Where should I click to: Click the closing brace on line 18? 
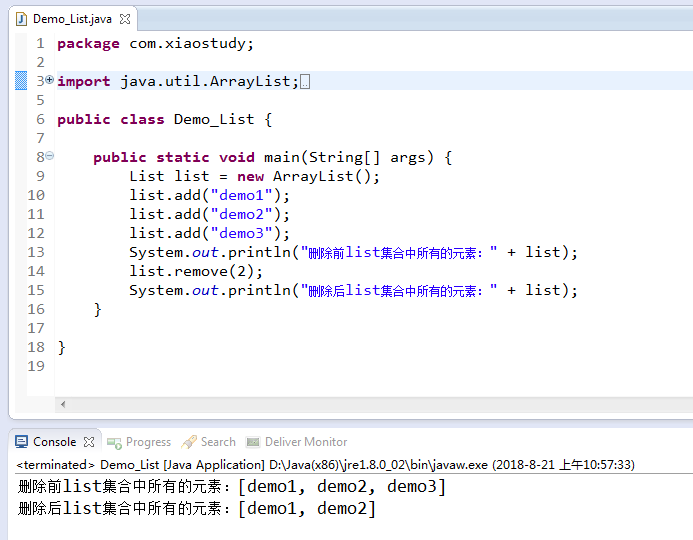(61, 348)
